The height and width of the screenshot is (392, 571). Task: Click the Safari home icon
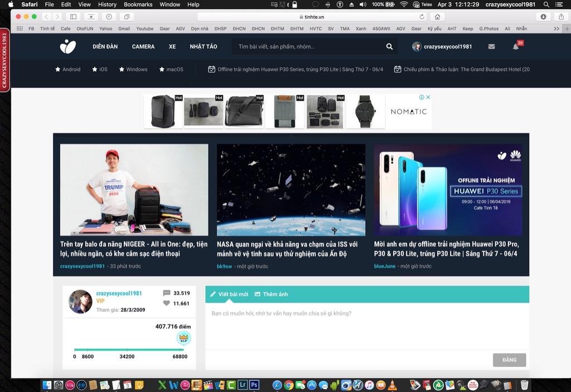pos(437,17)
